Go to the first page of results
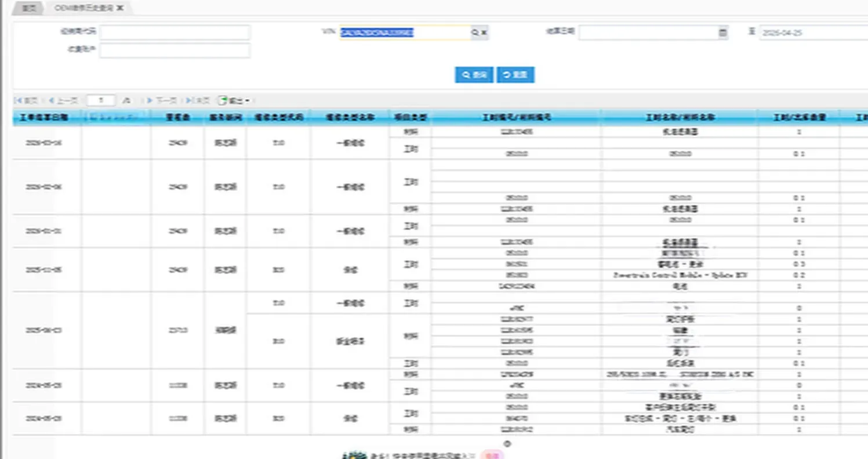This screenshot has width=868, height=459. coord(26,100)
